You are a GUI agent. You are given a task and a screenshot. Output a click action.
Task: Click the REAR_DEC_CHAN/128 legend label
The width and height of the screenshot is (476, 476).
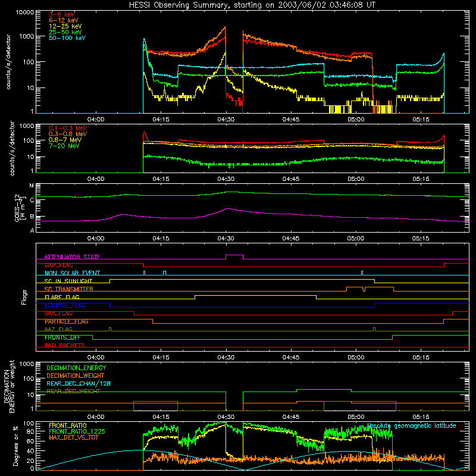[79, 383]
